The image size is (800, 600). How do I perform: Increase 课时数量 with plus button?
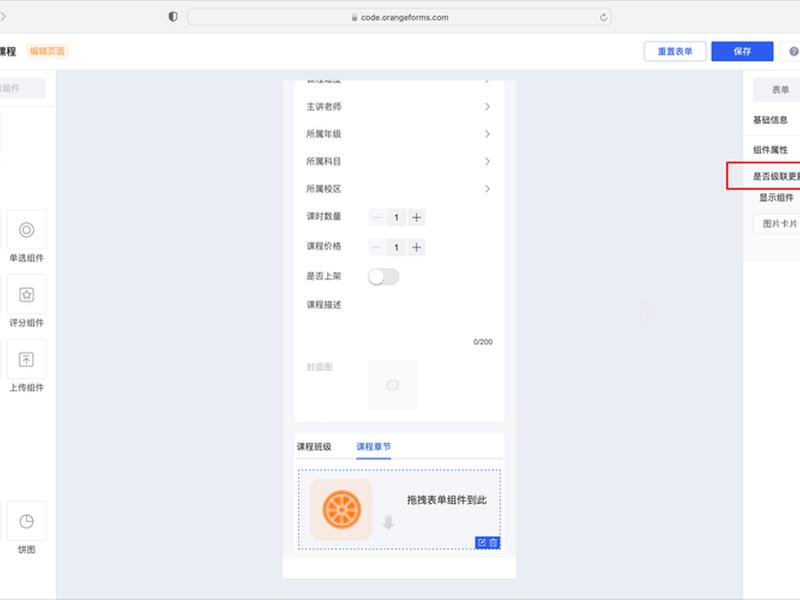point(416,218)
